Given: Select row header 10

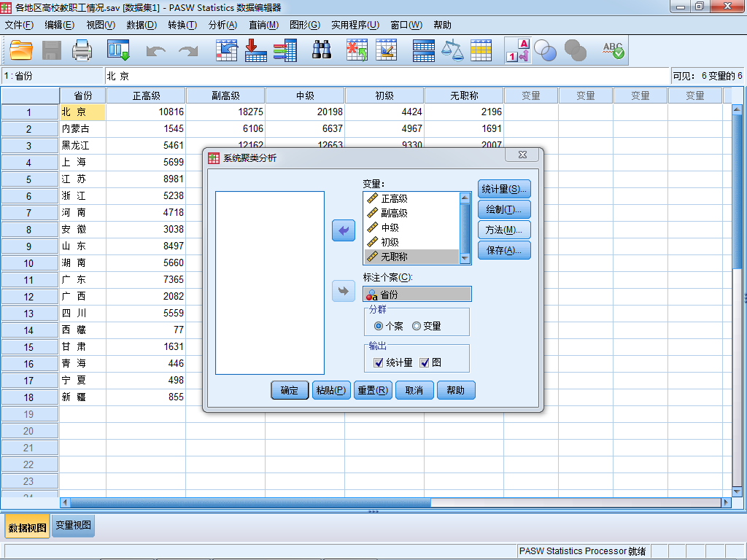Looking at the screenshot, I should click(29, 263).
